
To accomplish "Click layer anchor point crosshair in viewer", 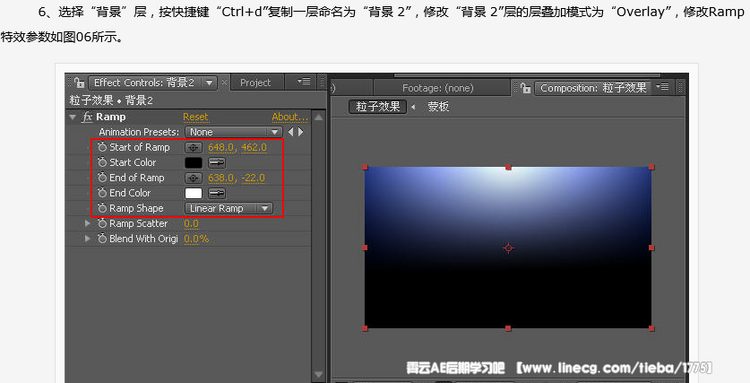I will pyautogui.click(x=508, y=248).
